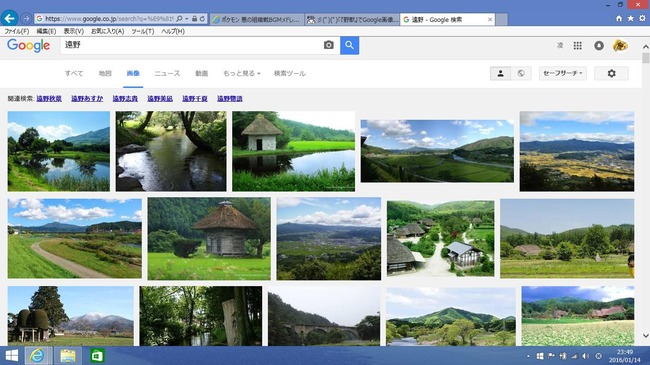Click the first related search link after 関連検索
Screen dimensions: 650x365
click(49, 99)
